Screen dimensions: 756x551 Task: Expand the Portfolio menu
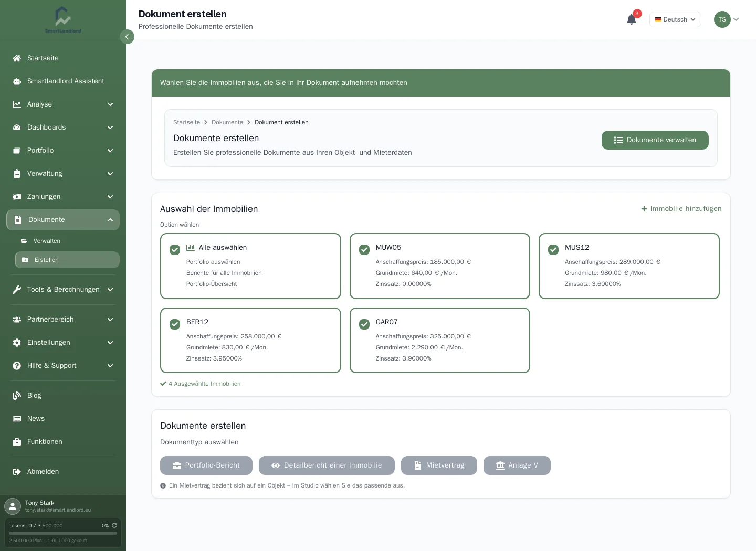tap(63, 151)
